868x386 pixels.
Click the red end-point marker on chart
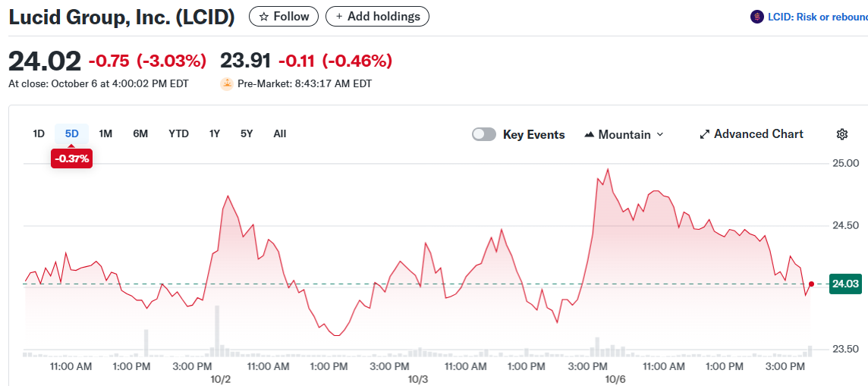pyautogui.click(x=811, y=284)
